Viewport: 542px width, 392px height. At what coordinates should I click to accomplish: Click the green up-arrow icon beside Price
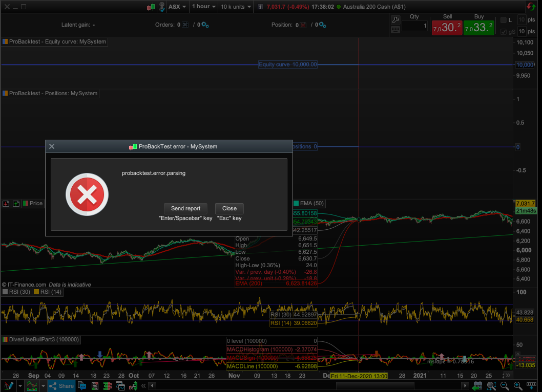coord(16,204)
